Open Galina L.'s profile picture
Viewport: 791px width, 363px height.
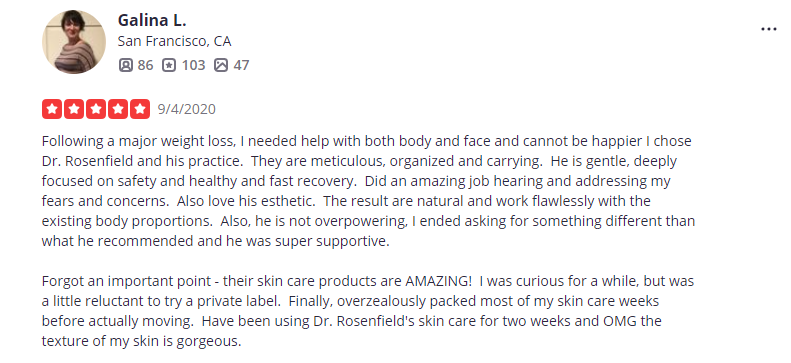(x=74, y=42)
